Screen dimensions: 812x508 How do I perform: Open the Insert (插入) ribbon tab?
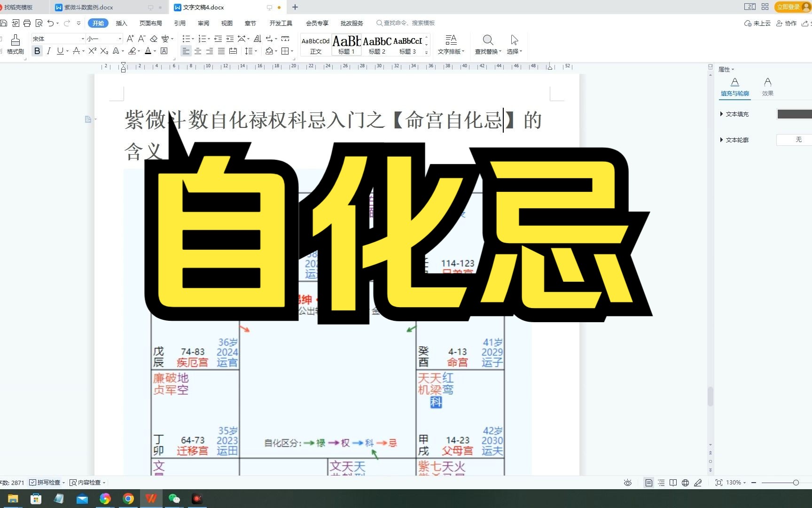point(122,23)
